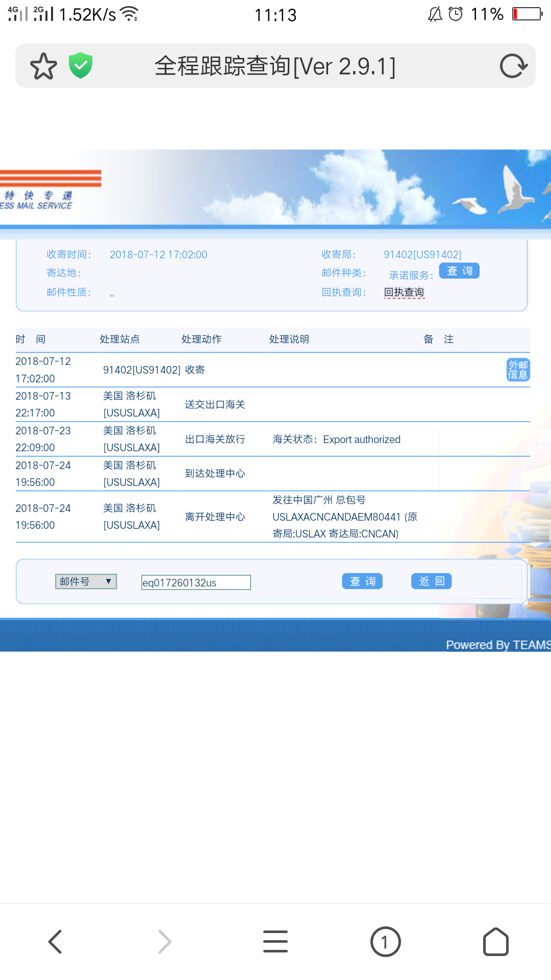The image size is (551, 980).
Task: Bookmark the page with the star icon
Action: [43, 66]
